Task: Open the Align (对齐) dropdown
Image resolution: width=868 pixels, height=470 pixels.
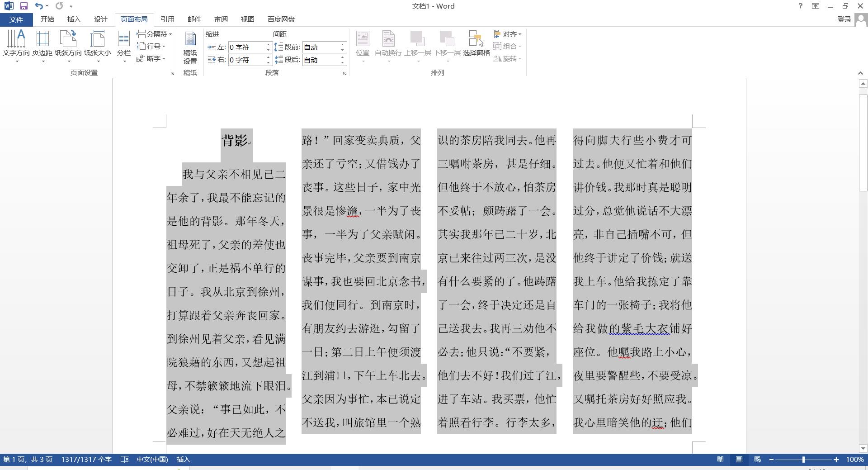Action: click(x=508, y=34)
